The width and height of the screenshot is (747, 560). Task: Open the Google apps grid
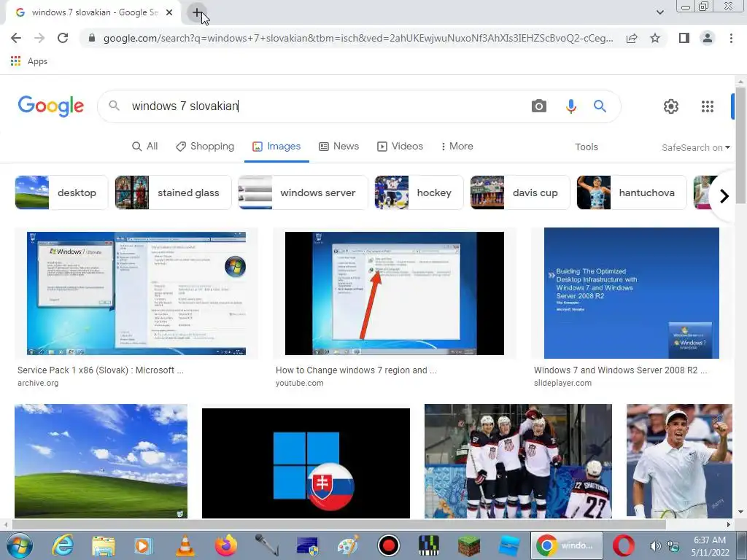pyautogui.click(x=708, y=106)
